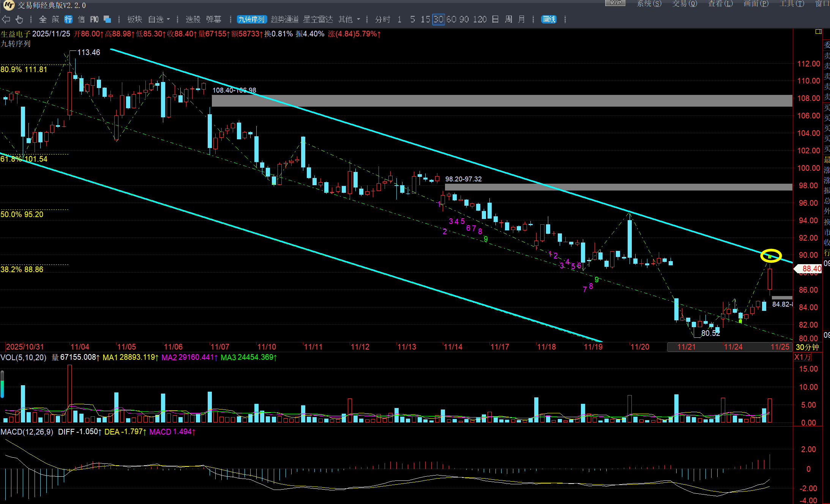Image resolution: width=830 pixels, height=504 pixels.
Task: Click the 趋势通道 indicator button
Action: [x=285, y=19]
